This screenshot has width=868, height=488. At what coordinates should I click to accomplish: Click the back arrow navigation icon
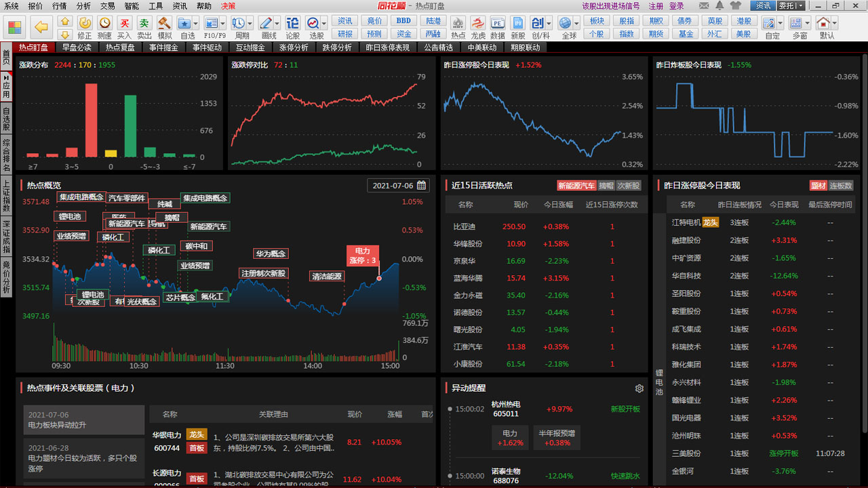tap(41, 27)
